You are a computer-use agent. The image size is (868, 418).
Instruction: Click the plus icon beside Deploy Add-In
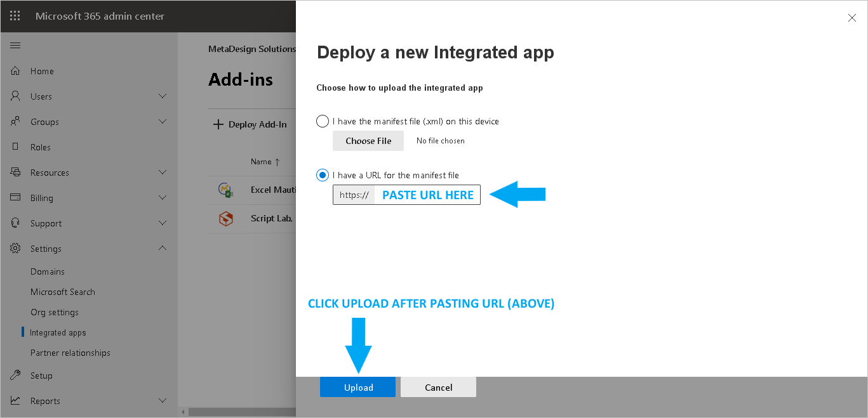tap(218, 124)
